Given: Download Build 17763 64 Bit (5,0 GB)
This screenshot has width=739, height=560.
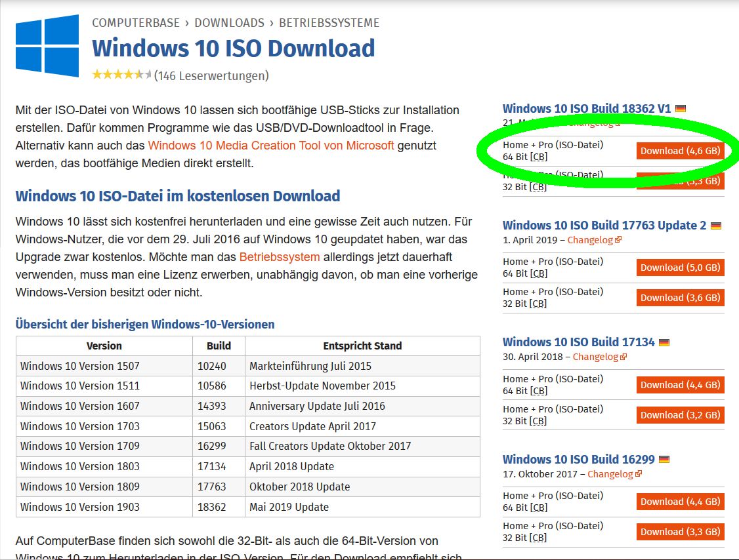Looking at the screenshot, I should click(680, 268).
